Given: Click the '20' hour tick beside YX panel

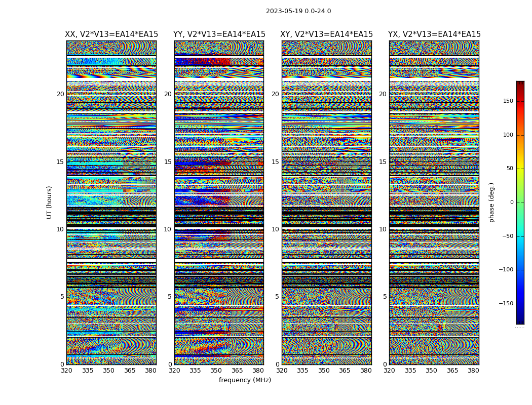Looking at the screenshot, I should point(383,94).
